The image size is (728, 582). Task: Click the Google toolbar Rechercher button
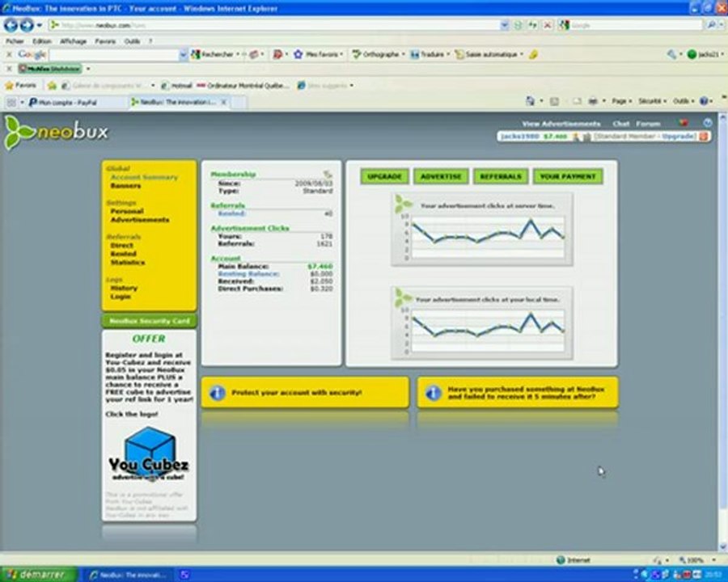tap(212, 55)
